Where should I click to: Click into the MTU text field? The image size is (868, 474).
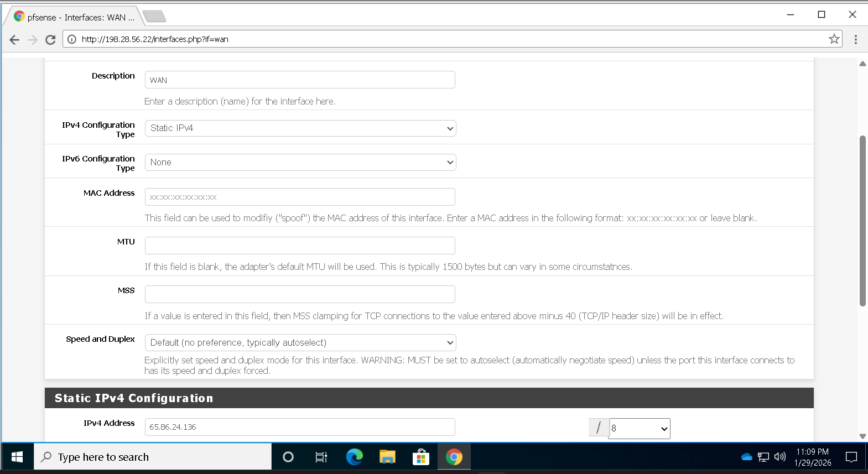pos(300,246)
